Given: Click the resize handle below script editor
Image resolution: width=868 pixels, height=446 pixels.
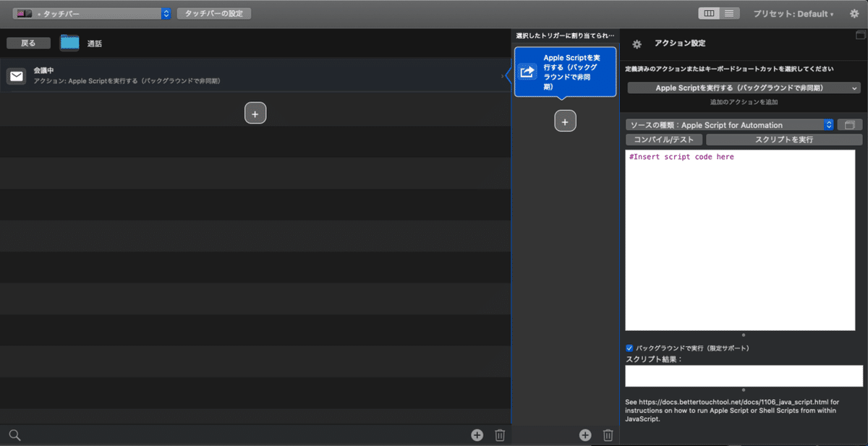Looking at the screenshot, I should (x=744, y=335).
